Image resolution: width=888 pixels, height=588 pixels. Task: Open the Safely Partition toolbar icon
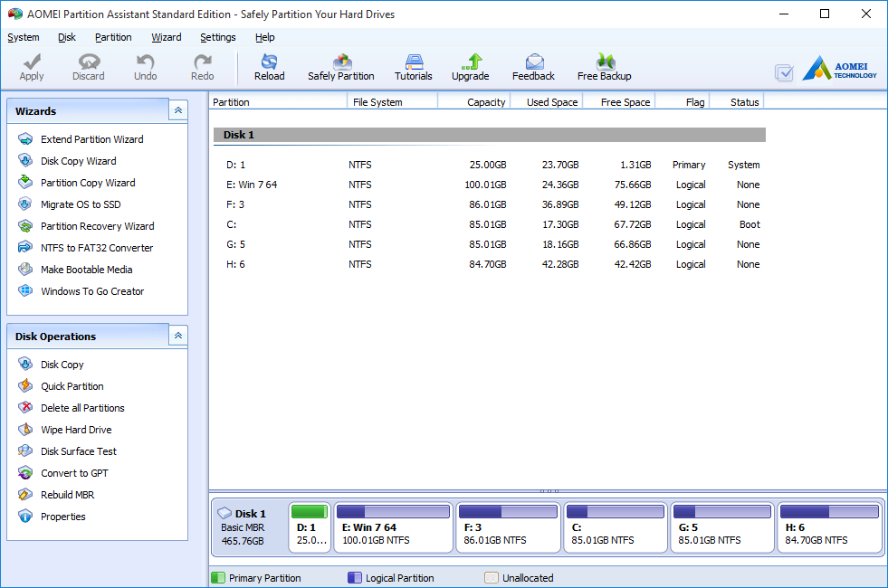(x=341, y=62)
